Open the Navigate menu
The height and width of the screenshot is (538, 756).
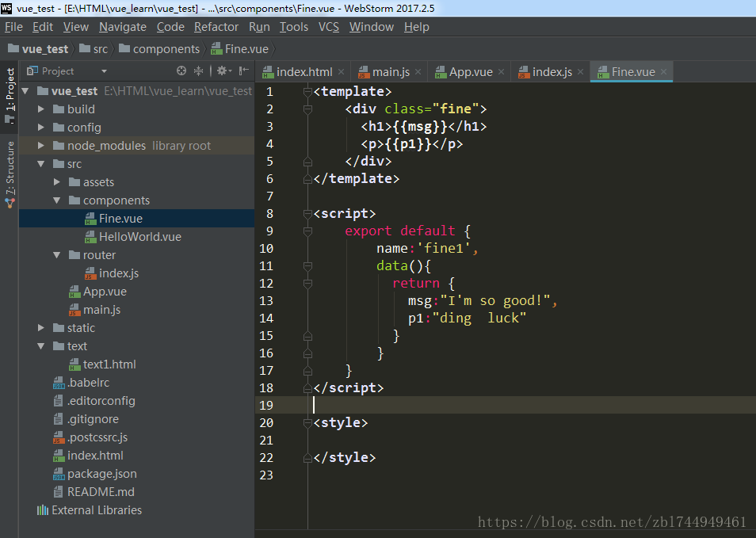pyautogui.click(x=123, y=27)
